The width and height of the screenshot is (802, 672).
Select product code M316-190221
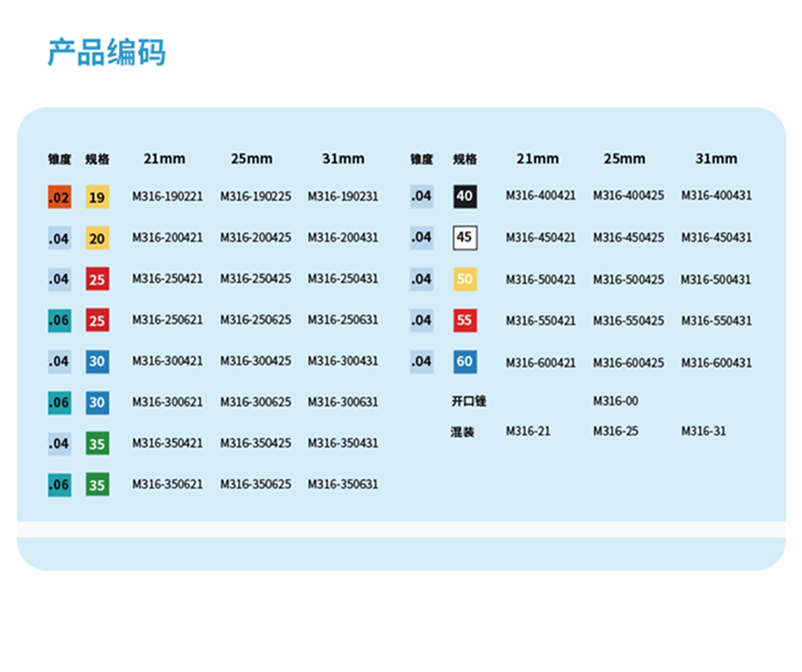click(x=167, y=197)
